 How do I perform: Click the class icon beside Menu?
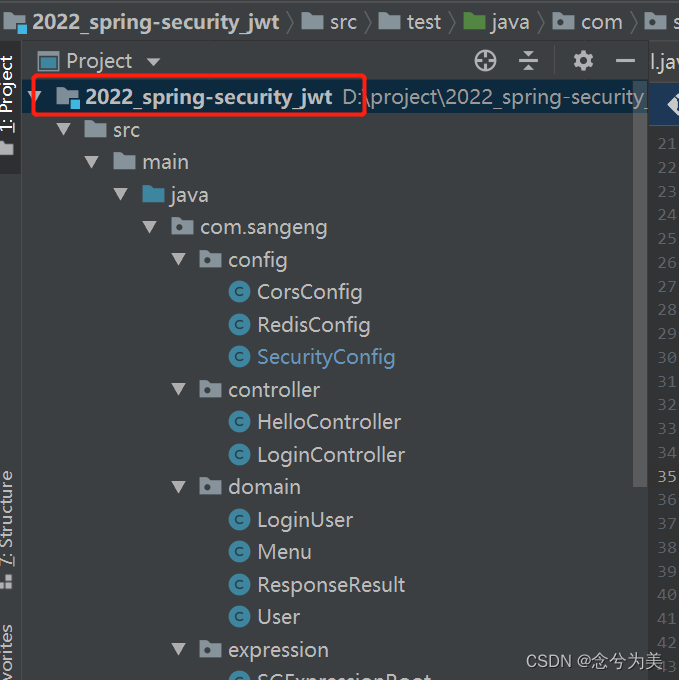[239, 552]
